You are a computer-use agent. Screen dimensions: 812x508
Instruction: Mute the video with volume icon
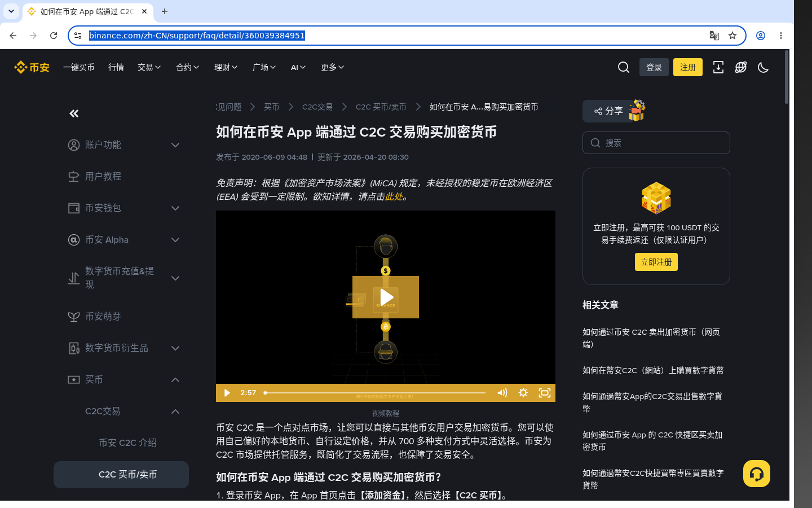[x=502, y=393]
